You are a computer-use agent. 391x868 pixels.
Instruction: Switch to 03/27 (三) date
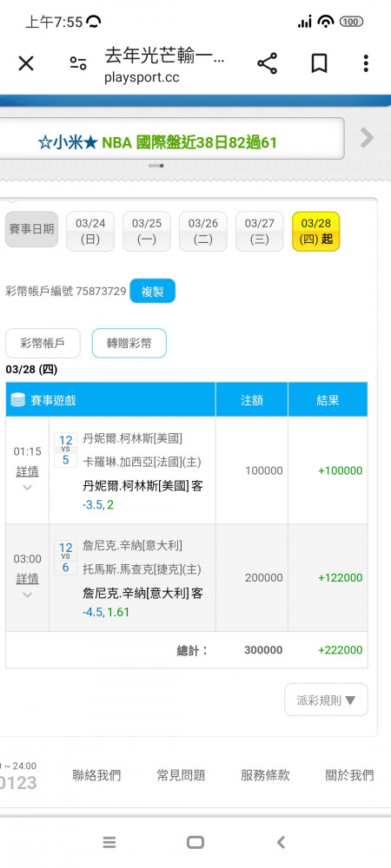pos(260,232)
